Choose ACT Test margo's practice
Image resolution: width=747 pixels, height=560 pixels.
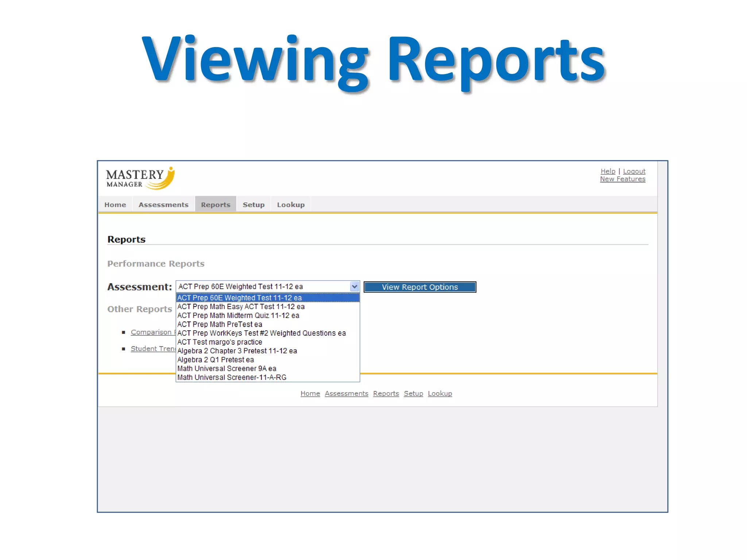(x=220, y=342)
